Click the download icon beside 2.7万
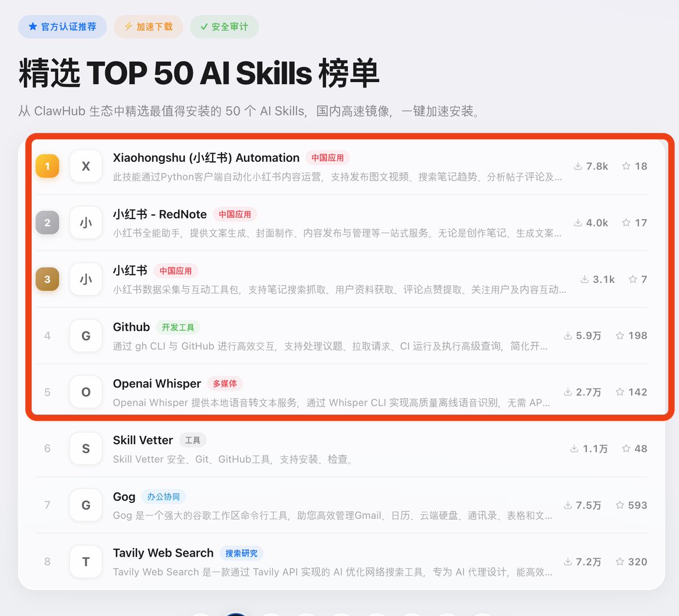 [568, 392]
